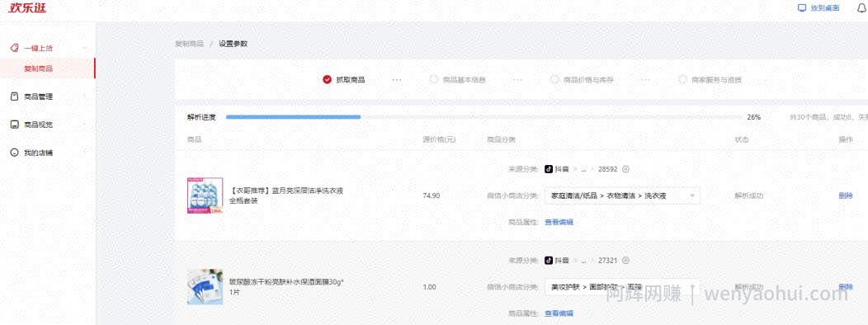Click the 抖音 icon in the 28592 row

pos(549,169)
